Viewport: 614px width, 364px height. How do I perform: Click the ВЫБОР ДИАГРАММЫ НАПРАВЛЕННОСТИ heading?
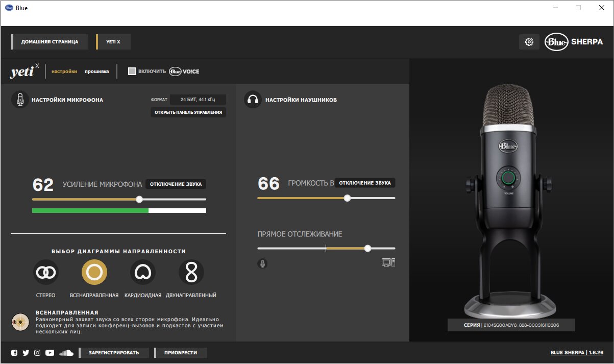point(118,251)
